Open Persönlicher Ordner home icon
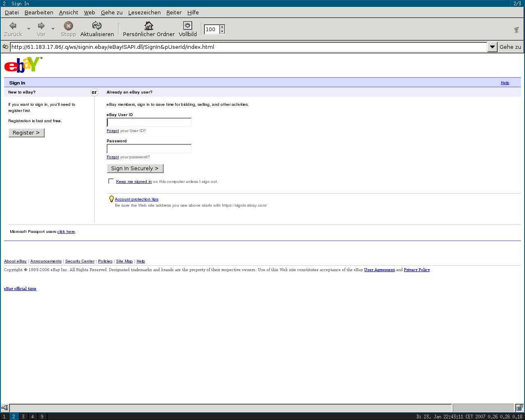 coord(149,26)
